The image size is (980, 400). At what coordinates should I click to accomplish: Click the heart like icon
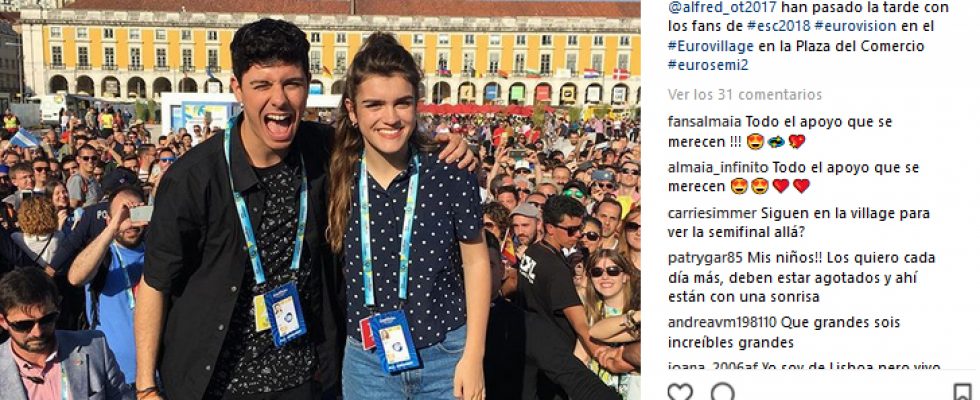(x=680, y=392)
